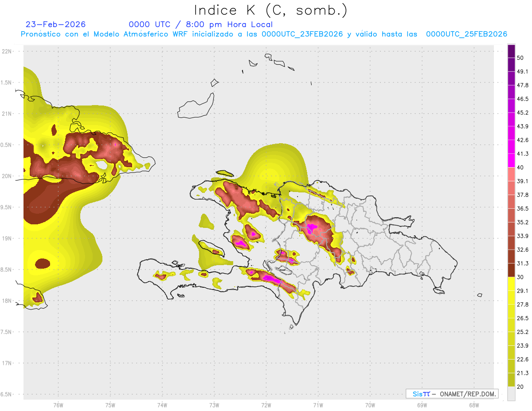The height and width of the screenshot is (411, 532).
Task: Click the '21.3' legend value
Action: 523,373
